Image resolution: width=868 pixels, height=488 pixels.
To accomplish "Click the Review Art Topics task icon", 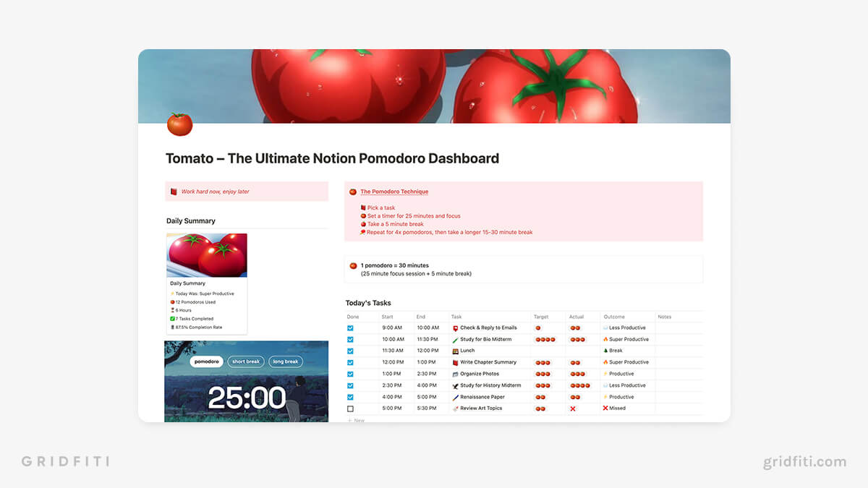I will (456, 408).
